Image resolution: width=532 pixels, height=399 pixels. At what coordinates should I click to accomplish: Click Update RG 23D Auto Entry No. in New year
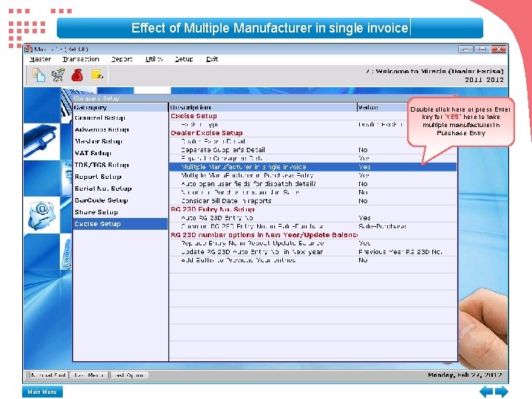313,252
